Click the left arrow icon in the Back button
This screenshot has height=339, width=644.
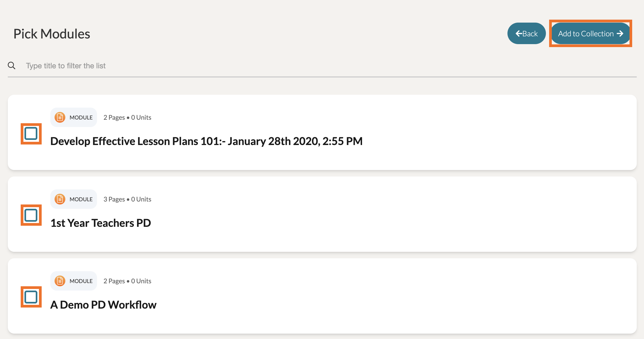(519, 33)
